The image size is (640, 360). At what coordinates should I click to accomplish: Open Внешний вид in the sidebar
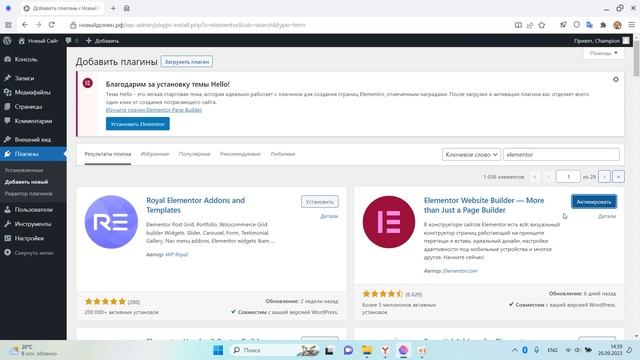pyautogui.click(x=33, y=140)
